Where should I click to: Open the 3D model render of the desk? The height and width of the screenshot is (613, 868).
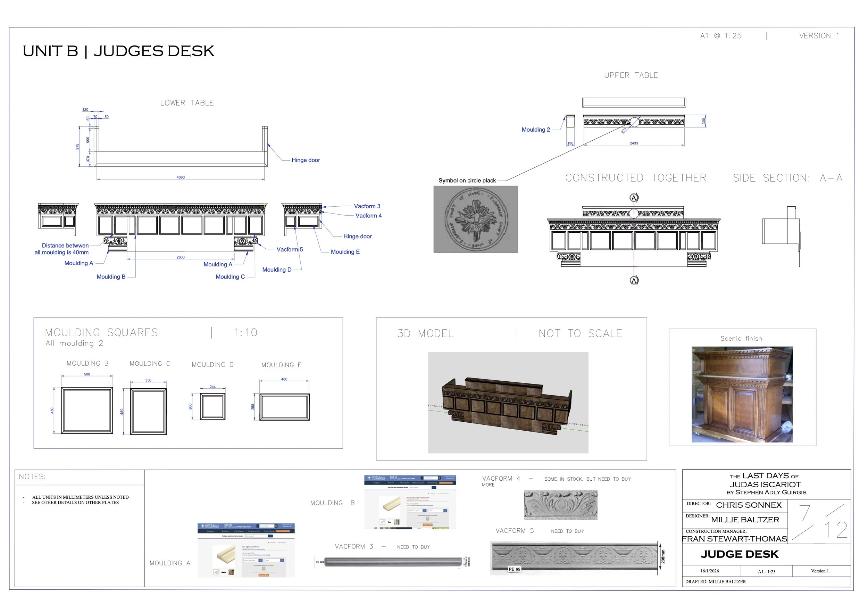tap(508, 403)
